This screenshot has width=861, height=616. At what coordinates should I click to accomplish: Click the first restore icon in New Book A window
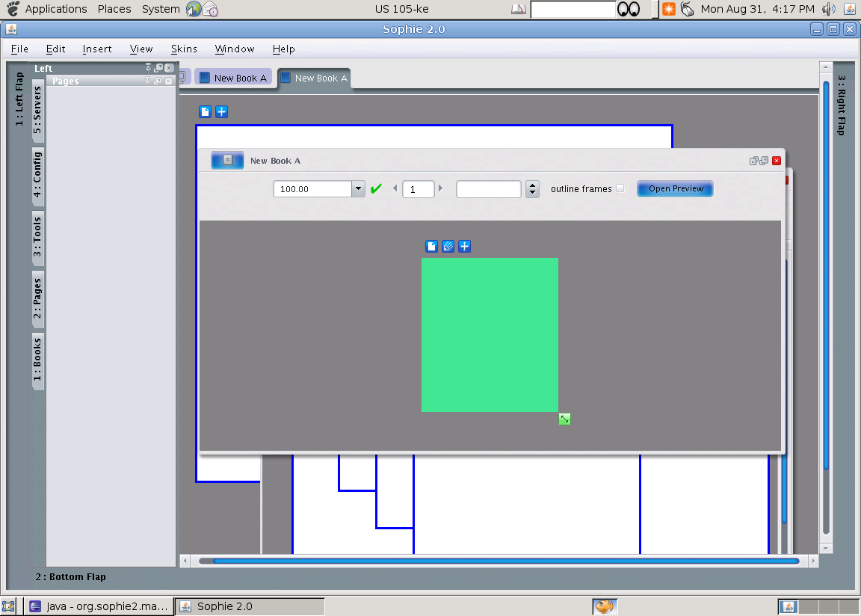click(754, 161)
